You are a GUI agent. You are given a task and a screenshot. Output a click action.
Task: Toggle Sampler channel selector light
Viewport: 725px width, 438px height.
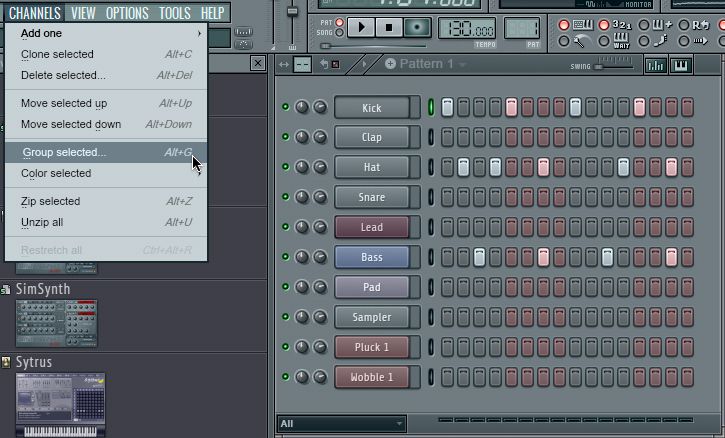tap(431, 317)
